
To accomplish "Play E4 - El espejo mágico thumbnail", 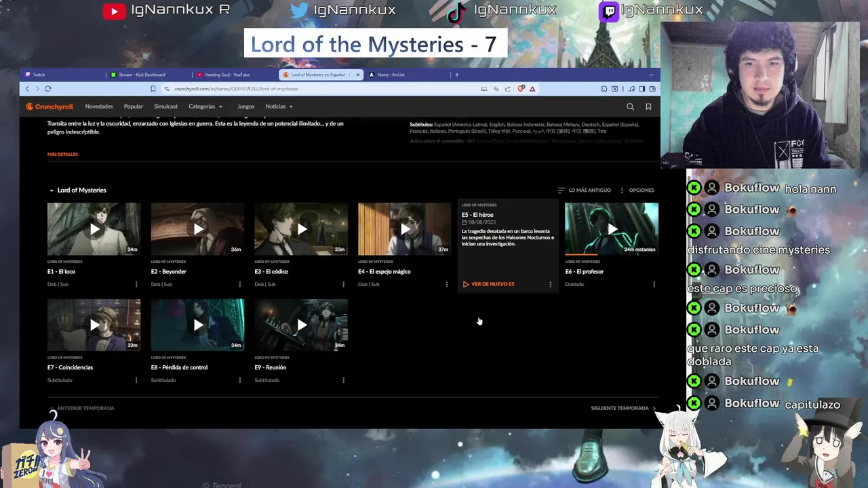I will 405,229.
